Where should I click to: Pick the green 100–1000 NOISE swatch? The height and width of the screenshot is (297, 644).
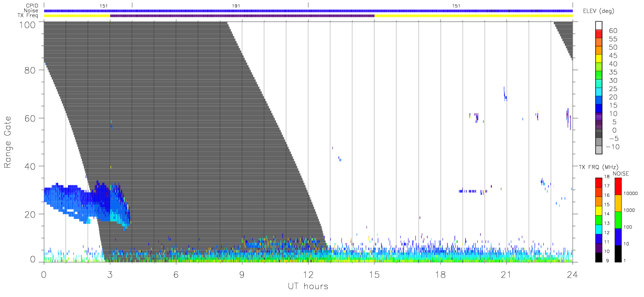coord(618,219)
